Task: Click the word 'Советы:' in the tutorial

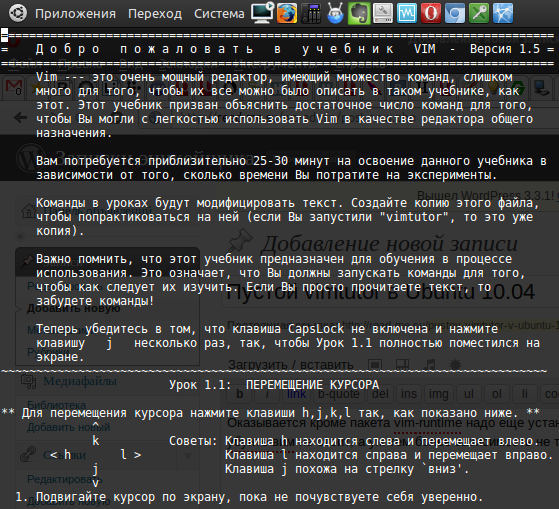Action: pyautogui.click(x=193, y=441)
